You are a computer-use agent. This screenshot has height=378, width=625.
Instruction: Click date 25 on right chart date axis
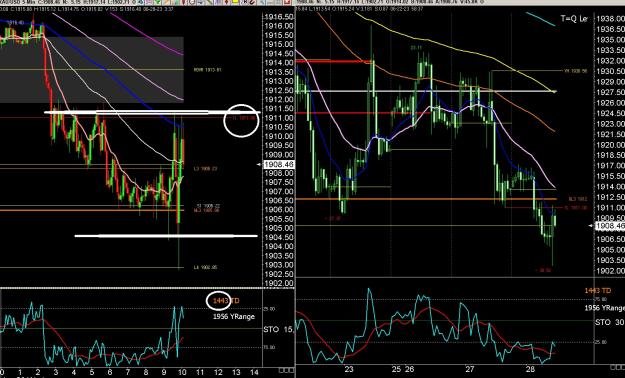point(396,369)
